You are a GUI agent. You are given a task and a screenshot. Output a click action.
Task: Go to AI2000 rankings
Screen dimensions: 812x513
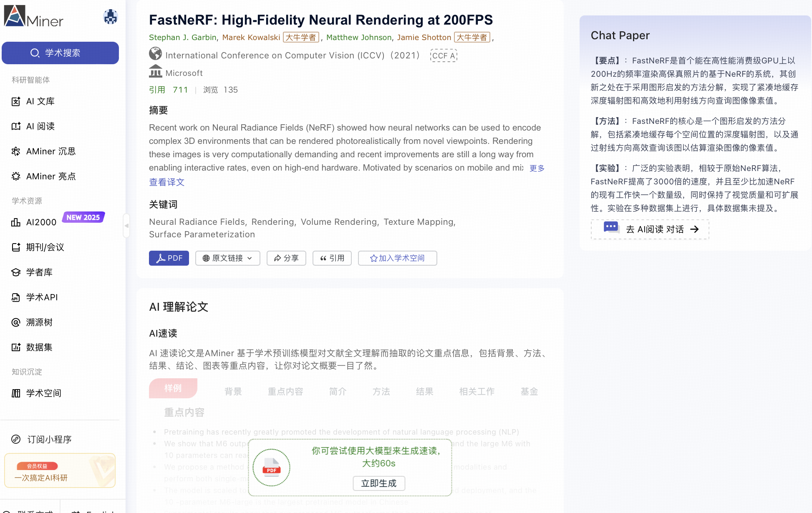click(41, 222)
